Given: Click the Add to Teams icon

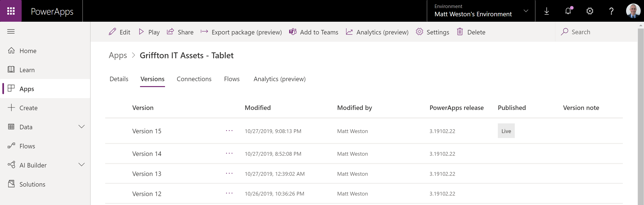Looking at the screenshot, I should point(293,32).
